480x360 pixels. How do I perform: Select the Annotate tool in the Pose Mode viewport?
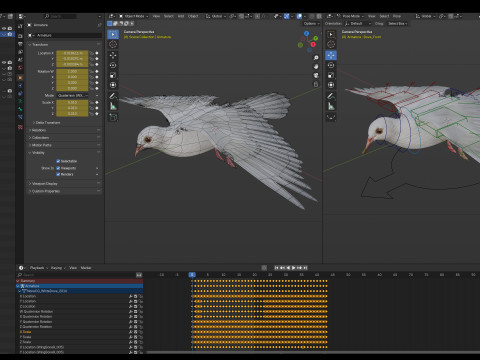(x=331, y=96)
